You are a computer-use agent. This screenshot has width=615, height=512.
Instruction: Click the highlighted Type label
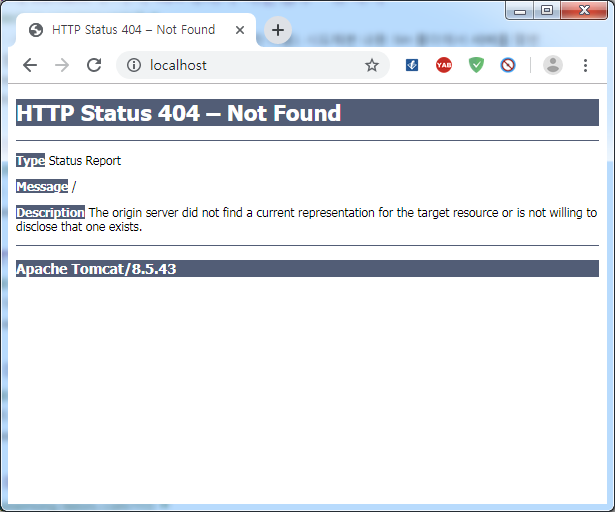tap(31, 160)
